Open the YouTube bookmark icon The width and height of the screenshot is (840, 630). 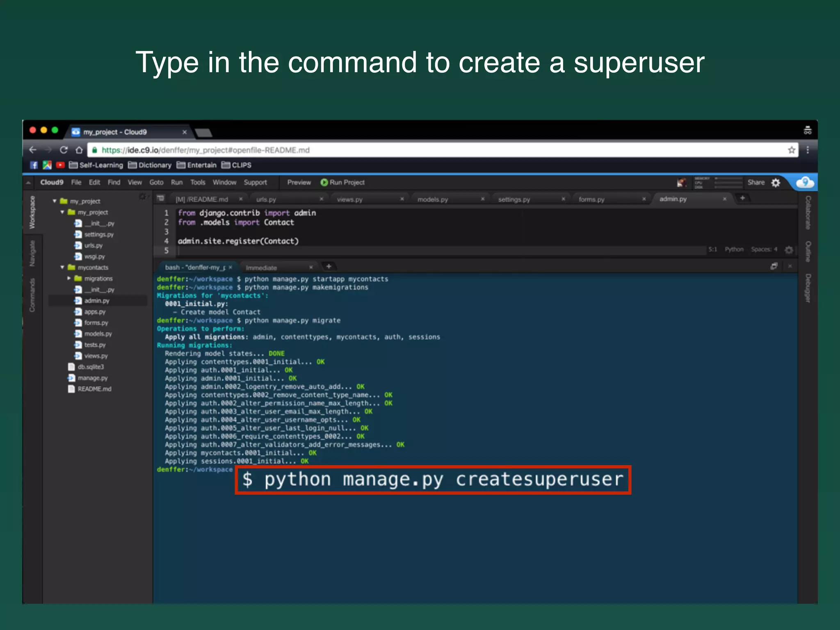60,165
